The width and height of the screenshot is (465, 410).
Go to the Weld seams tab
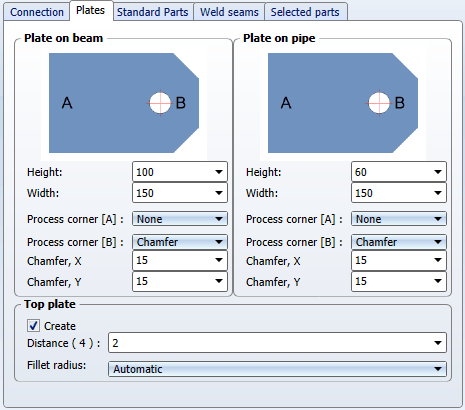click(229, 12)
